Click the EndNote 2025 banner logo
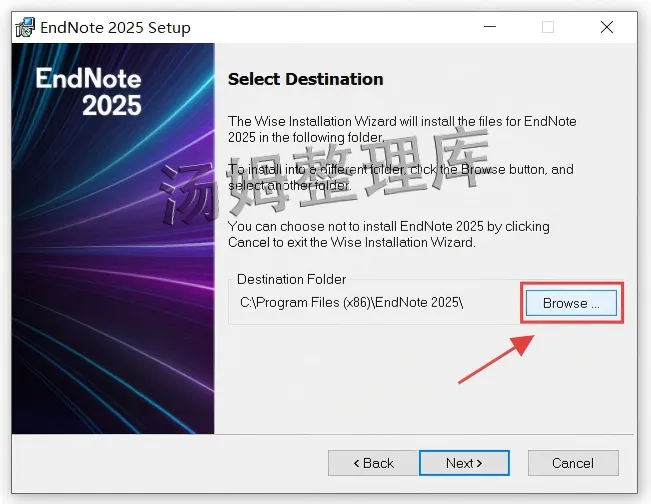 tap(89, 91)
